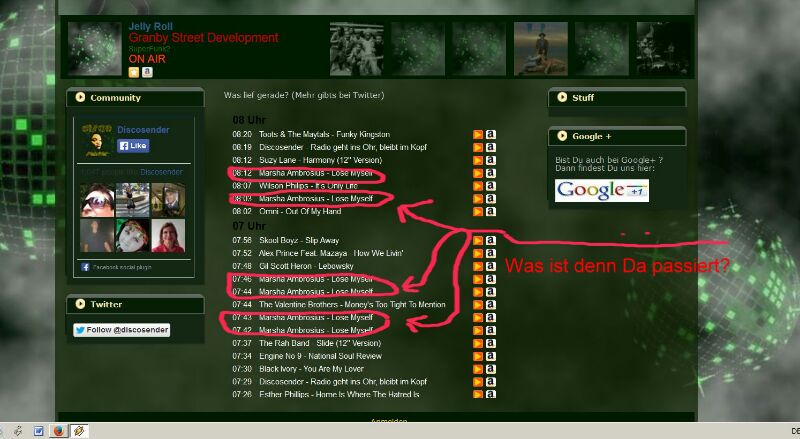The image size is (800, 439).
Task: Open Amazon link for Toots & The Maytals row
Action: [x=490, y=134]
